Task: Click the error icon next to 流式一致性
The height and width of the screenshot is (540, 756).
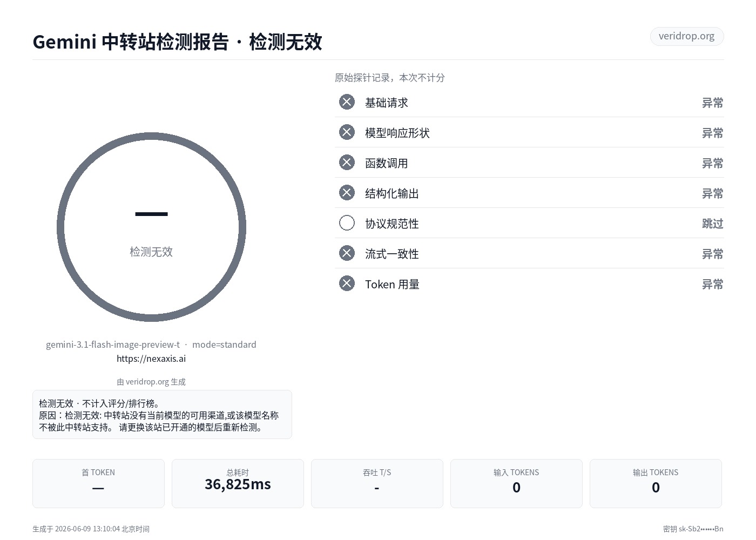Action: tap(347, 253)
